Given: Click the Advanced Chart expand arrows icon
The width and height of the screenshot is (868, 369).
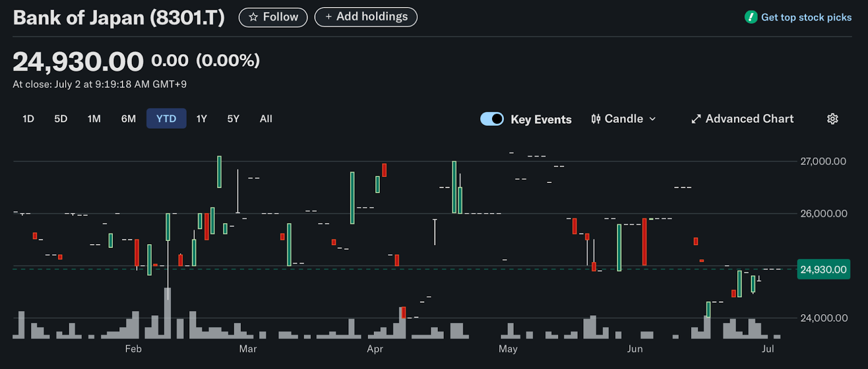Looking at the screenshot, I should coord(696,119).
